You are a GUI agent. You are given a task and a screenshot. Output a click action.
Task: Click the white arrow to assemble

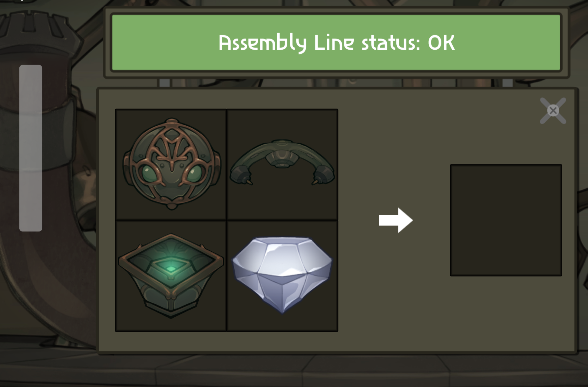(395, 220)
